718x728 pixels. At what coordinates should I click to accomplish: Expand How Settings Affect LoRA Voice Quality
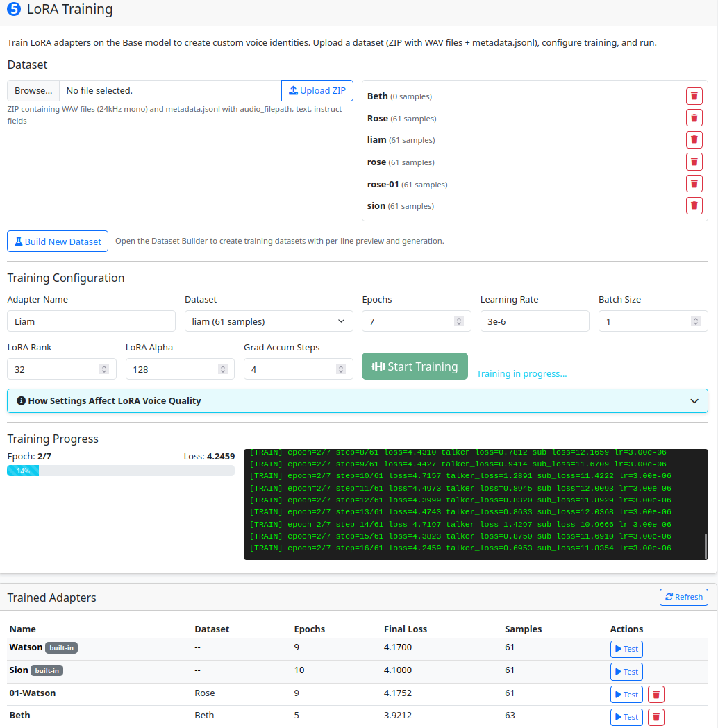pyautogui.click(x=357, y=400)
